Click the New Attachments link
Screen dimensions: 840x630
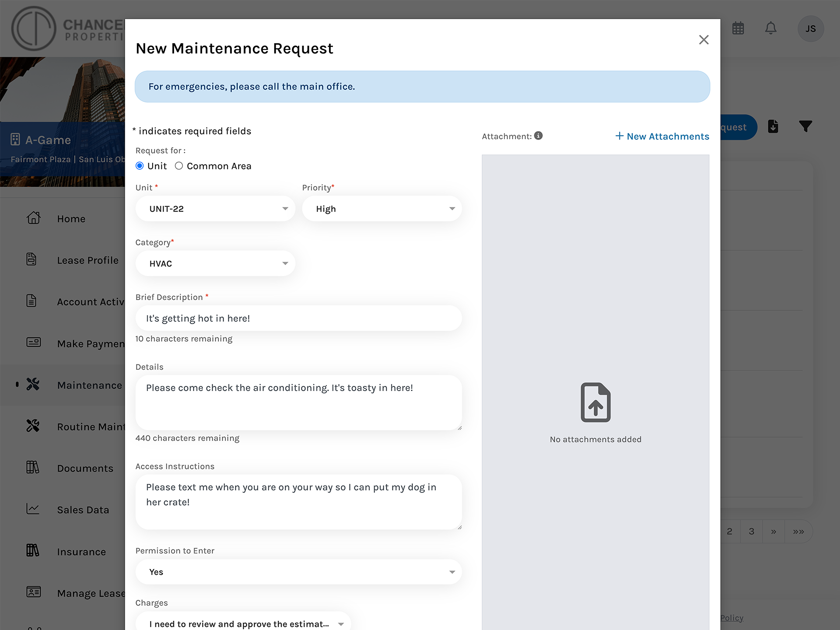662,136
